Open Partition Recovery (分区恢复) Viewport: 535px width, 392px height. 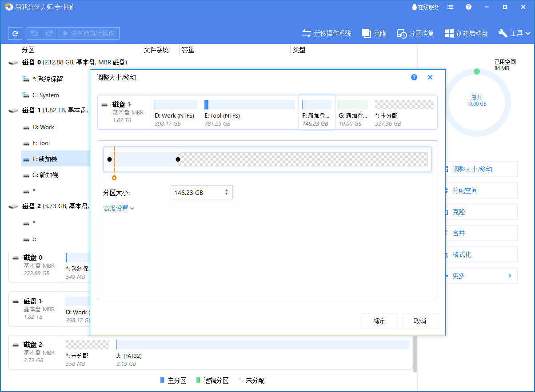tap(415, 33)
